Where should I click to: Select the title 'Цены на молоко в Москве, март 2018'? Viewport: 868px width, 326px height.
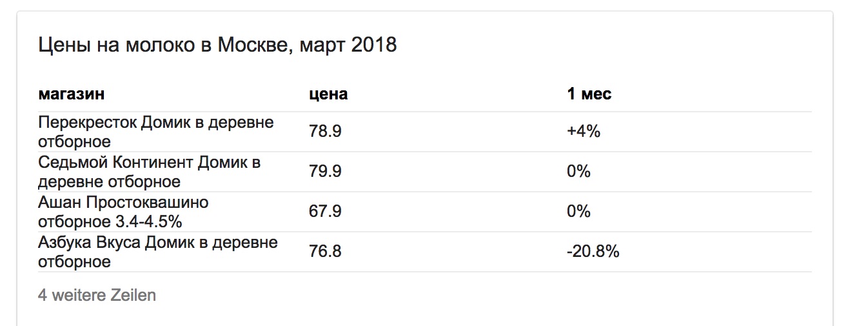coord(217,46)
